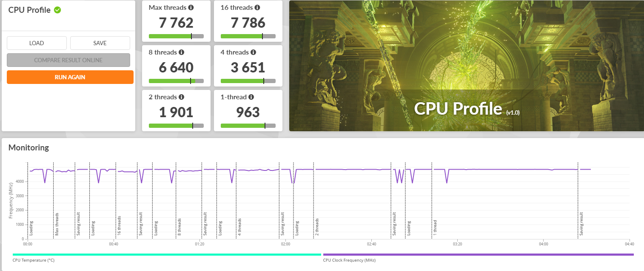Click the CPU Profile banner image
The image size is (644, 271).
tap(467, 66)
